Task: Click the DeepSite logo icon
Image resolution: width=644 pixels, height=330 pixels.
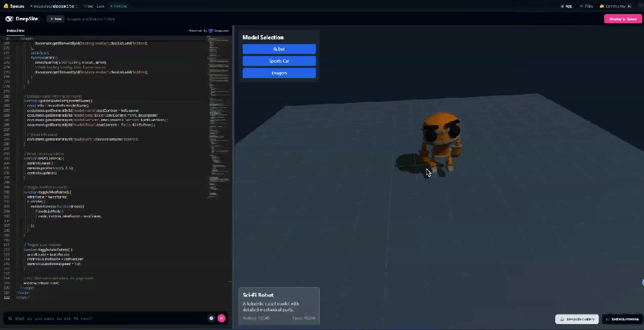Action: pyautogui.click(x=9, y=19)
